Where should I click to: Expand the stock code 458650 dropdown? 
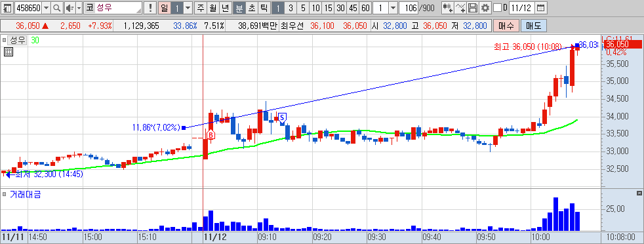46,8
